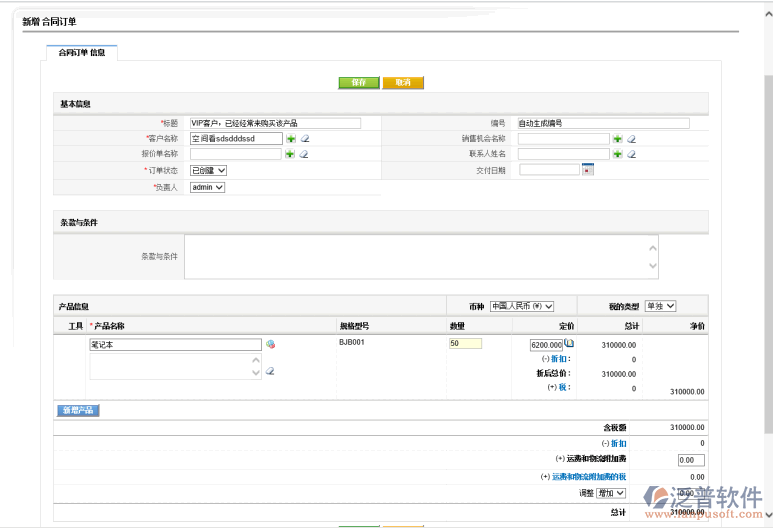Open product lookup icon beside 笔记本
773x530 pixels.
(270, 344)
